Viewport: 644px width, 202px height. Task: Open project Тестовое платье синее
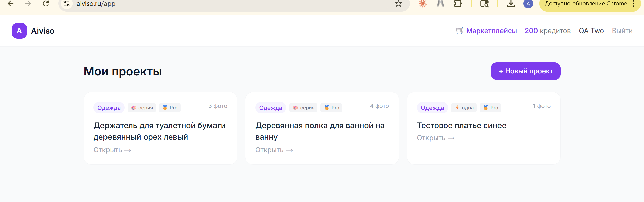click(461, 125)
